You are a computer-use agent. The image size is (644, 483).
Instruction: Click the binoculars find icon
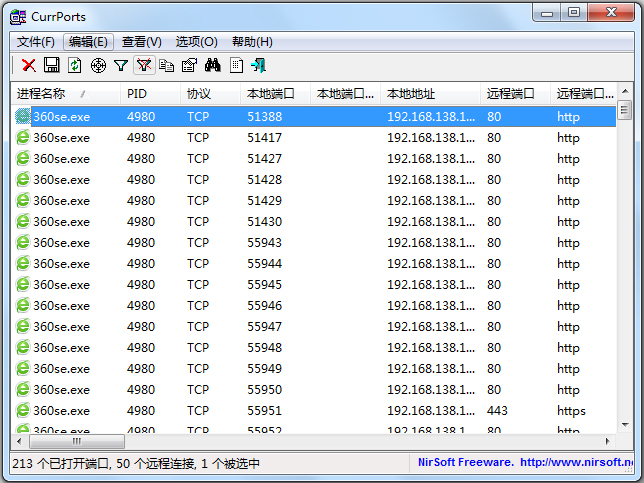click(x=212, y=65)
